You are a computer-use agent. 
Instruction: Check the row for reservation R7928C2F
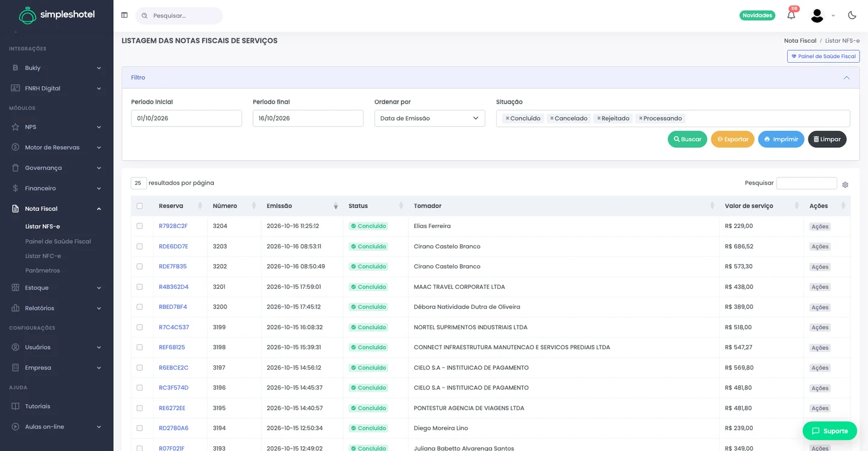(x=140, y=226)
